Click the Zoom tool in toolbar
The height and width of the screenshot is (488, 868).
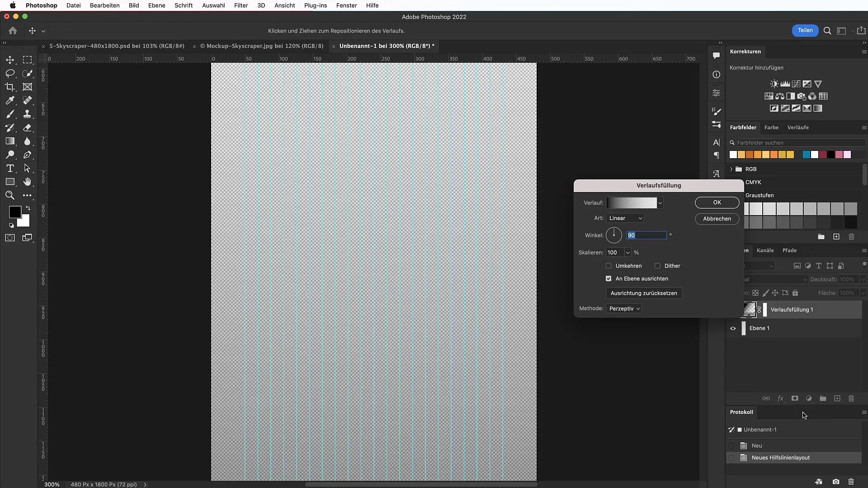point(9,196)
